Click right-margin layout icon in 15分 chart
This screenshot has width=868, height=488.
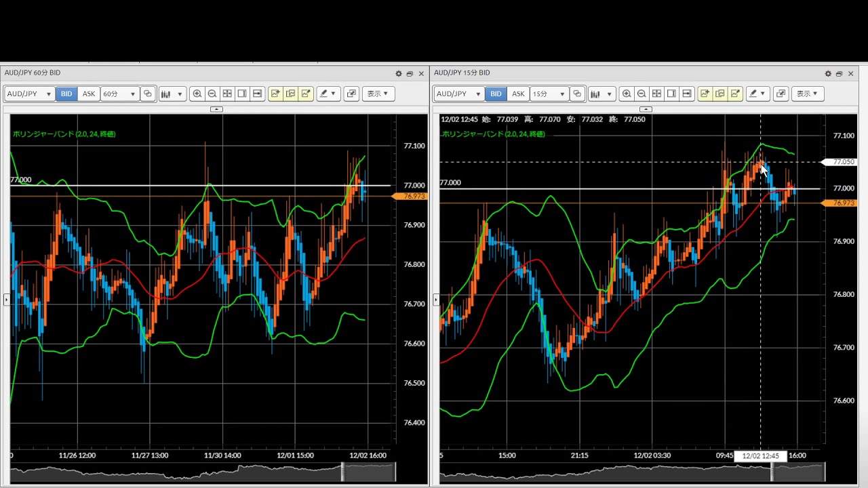(671, 94)
